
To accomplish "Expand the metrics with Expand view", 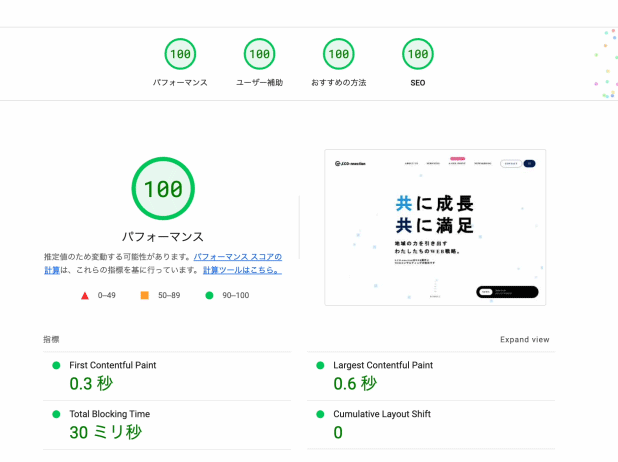I will tap(524, 340).
